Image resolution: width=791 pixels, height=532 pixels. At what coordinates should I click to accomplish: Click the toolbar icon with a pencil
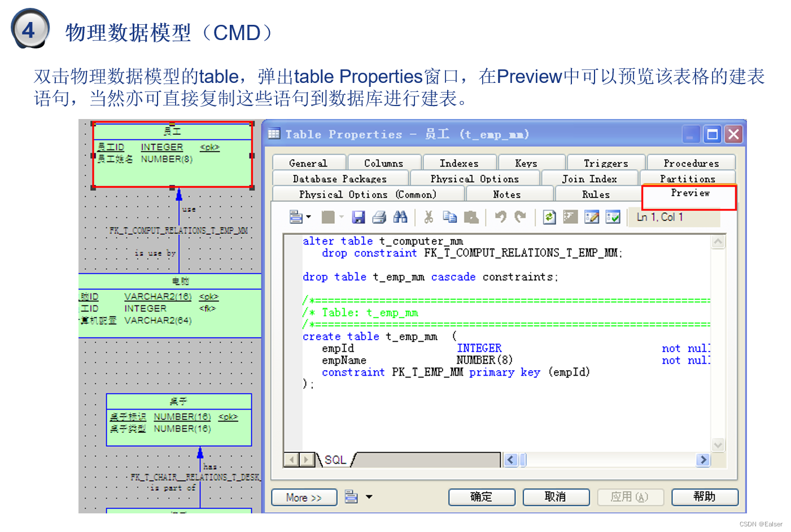[592, 217]
